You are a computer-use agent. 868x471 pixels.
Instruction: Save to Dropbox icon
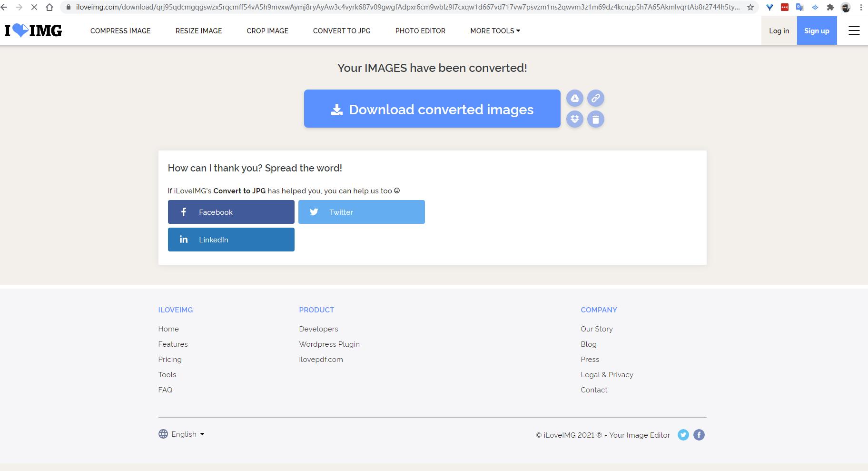pyautogui.click(x=575, y=119)
